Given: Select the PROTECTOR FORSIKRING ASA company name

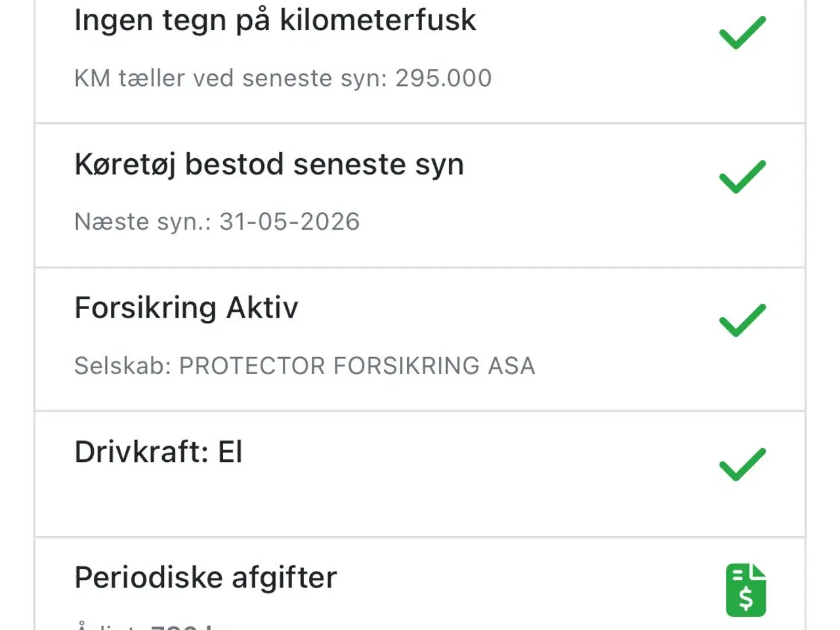Looking at the screenshot, I should point(357,366).
